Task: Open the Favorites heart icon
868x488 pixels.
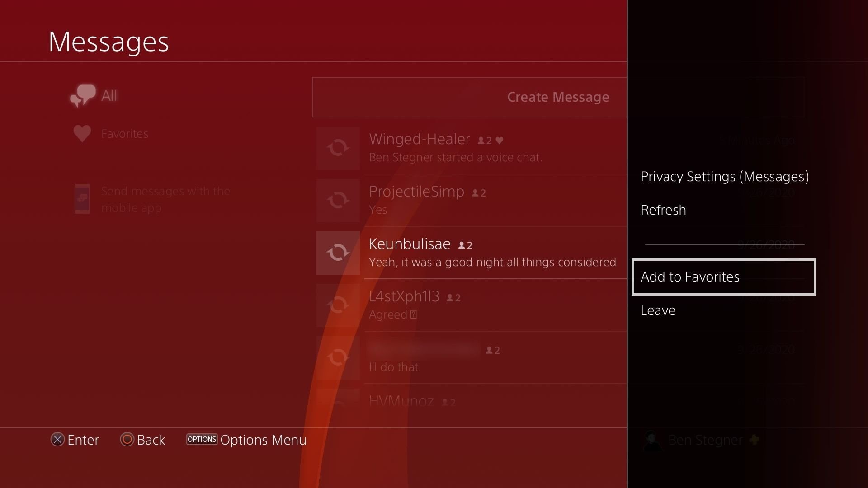Action: click(x=82, y=134)
